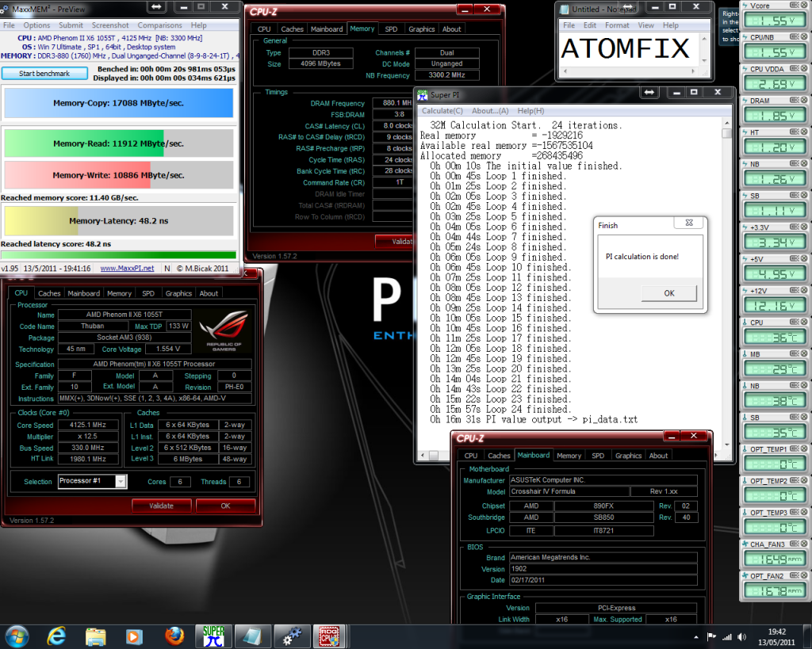Switch to SPD tab in CPU-Z Timings window
Image resolution: width=812 pixels, height=649 pixels.
(x=392, y=29)
